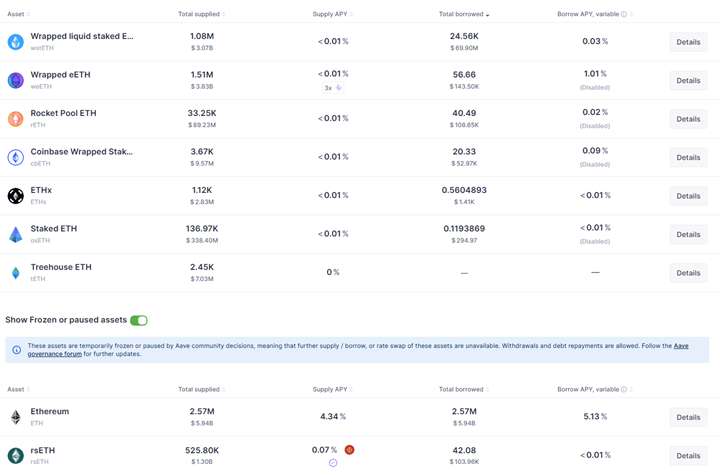Click the 4.34% supply APY for Ethereum
720x475 pixels.
tap(333, 417)
